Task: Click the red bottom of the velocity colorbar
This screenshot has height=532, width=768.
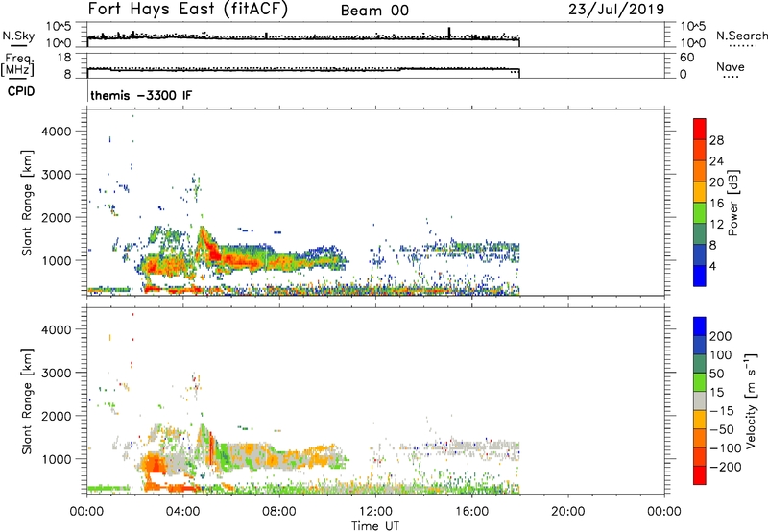Action: coord(700,475)
